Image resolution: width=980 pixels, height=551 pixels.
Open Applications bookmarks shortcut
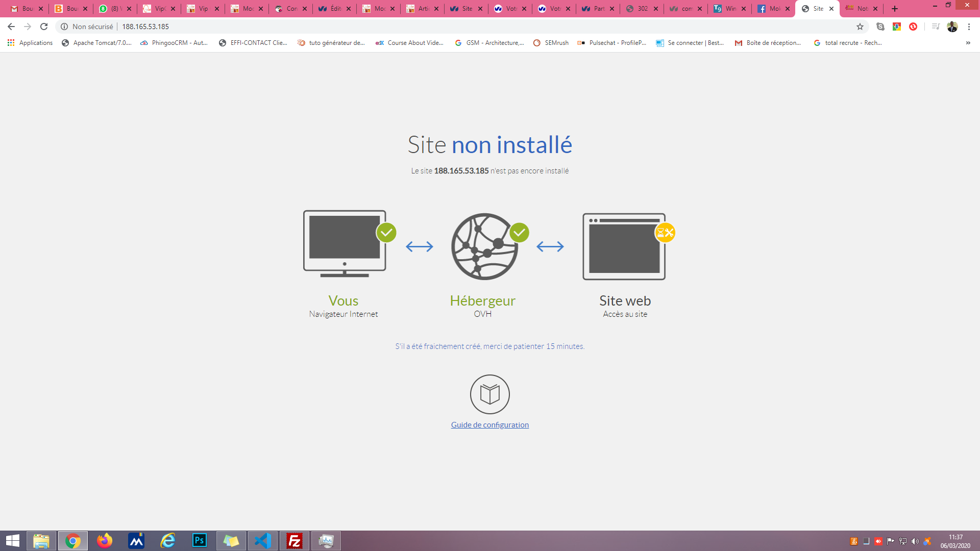click(30, 43)
